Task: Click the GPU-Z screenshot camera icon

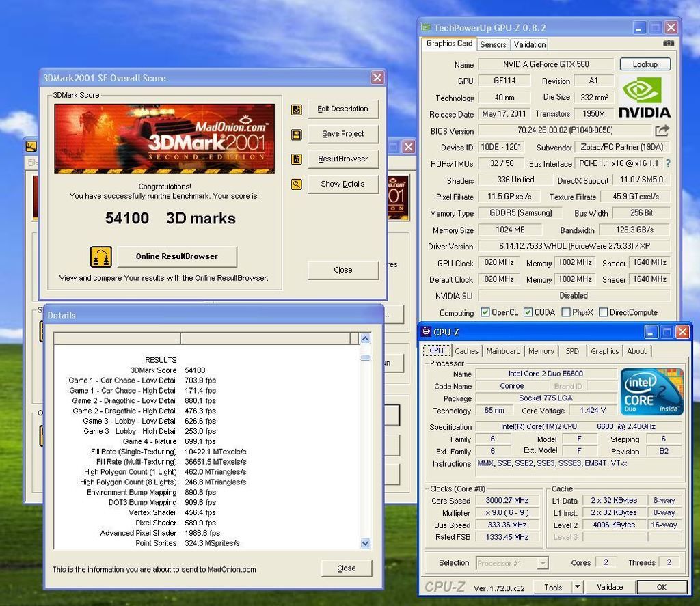Action: click(x=669, y=43)
